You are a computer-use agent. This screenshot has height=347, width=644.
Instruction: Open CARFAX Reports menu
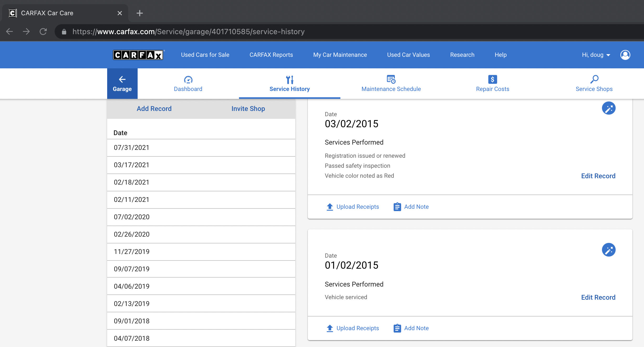(x=271, y=55)
